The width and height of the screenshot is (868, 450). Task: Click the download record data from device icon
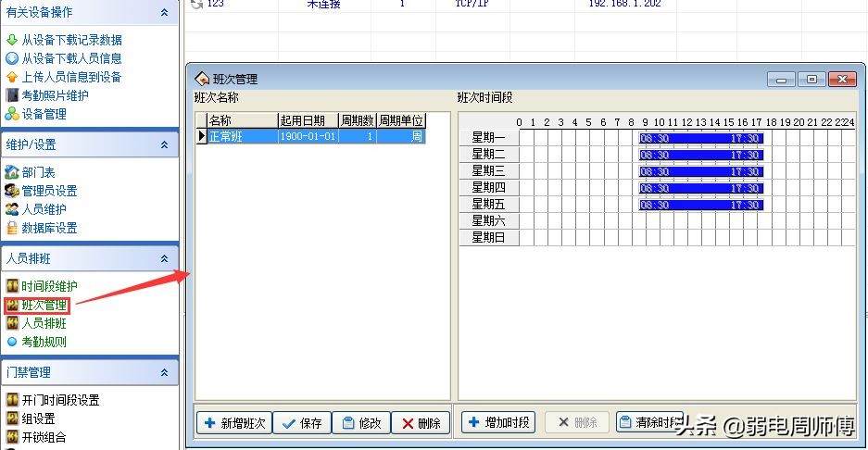(12, 40)
